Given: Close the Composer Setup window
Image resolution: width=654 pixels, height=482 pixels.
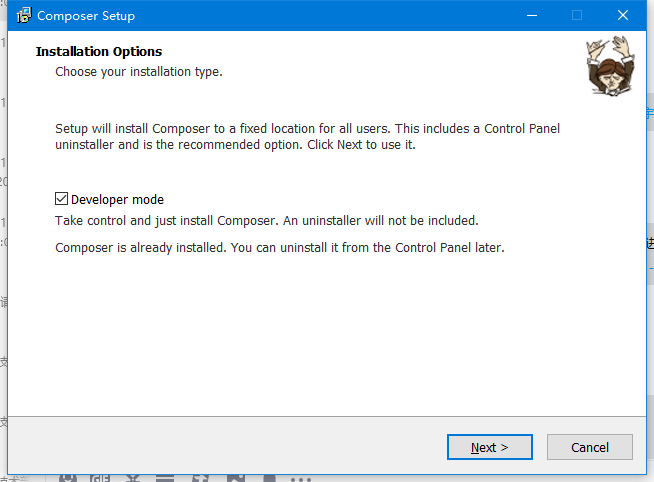Looking at the screenshot, I should coord(623,15).
